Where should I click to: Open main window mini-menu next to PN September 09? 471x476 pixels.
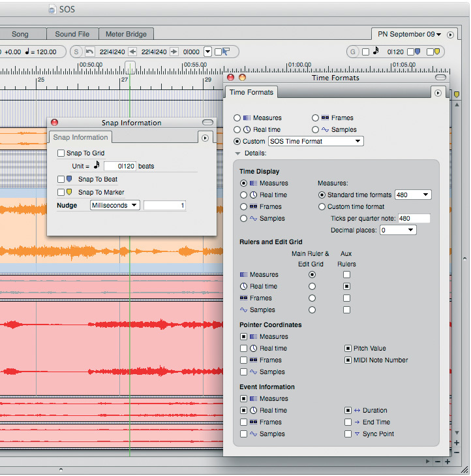click(450, 35)
